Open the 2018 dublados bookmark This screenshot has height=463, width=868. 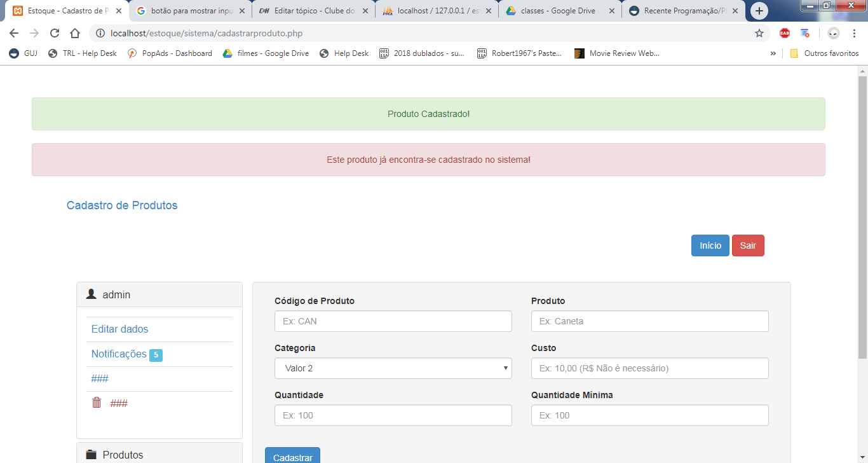pos(422,53)
